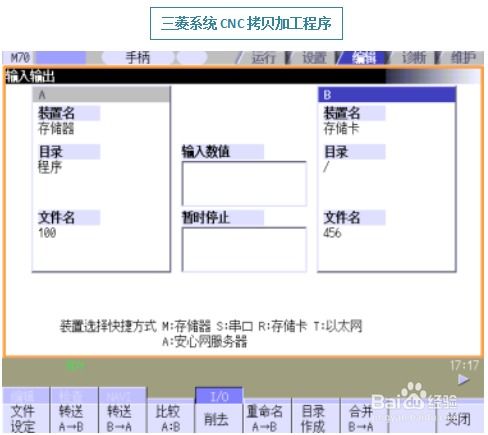The width and height of the screenshot is (488, 435).
Task: Switch to the 设置 top screen tab
Action: (x=312, y=58)
